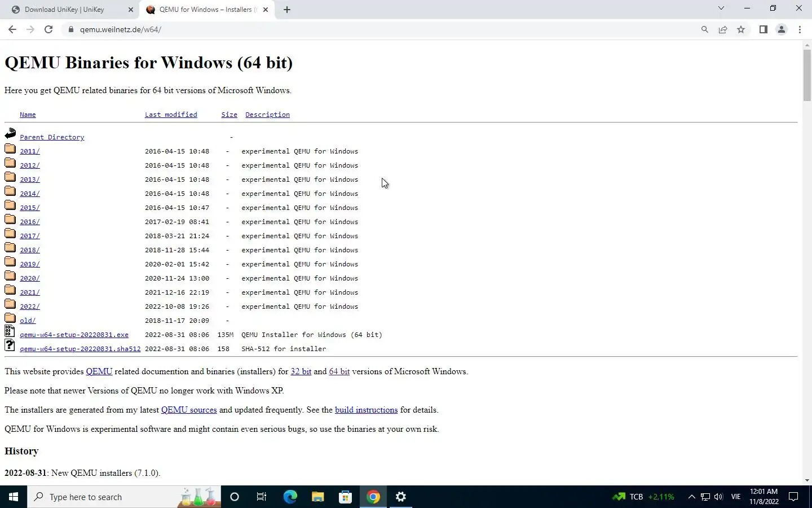Image resolution: width=812 pixels, height=508 pixels.
Task: Click the binary file icon beside the .exe installer
Action: [x=10, y=331]
